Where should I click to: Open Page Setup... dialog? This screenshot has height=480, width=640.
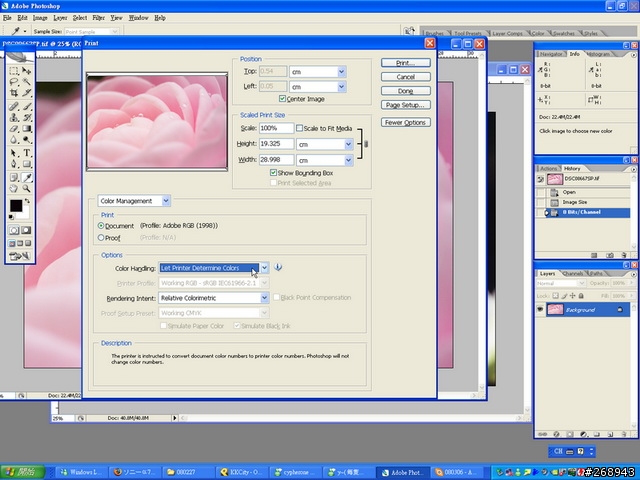(405, 105)
